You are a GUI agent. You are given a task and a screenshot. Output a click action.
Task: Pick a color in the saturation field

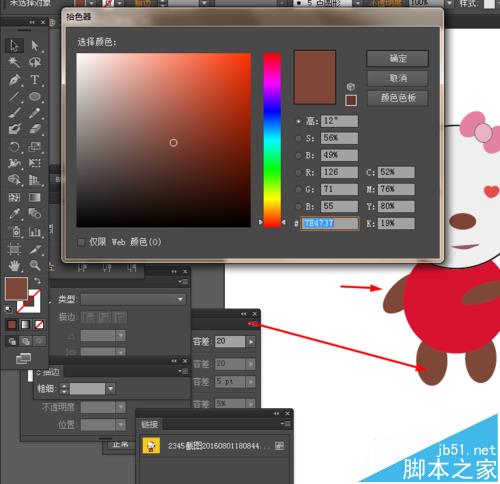(x=164, y=140)
